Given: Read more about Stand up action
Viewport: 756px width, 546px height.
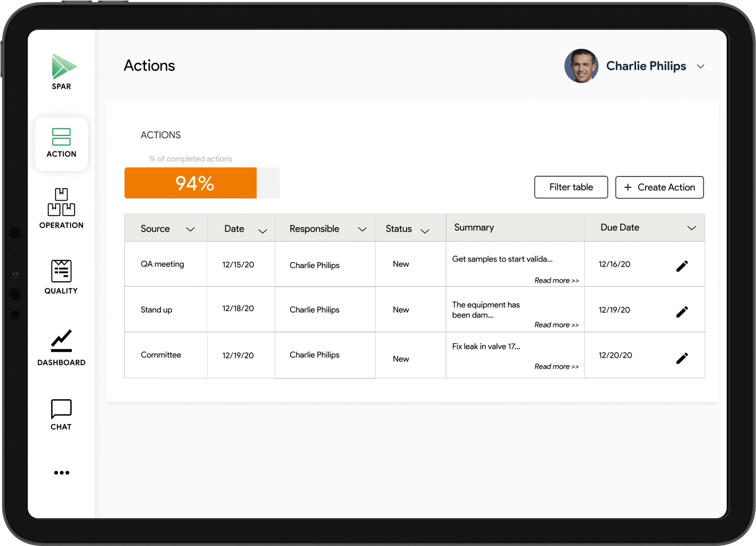Looking at the screenshot, I should pos(556,325).
